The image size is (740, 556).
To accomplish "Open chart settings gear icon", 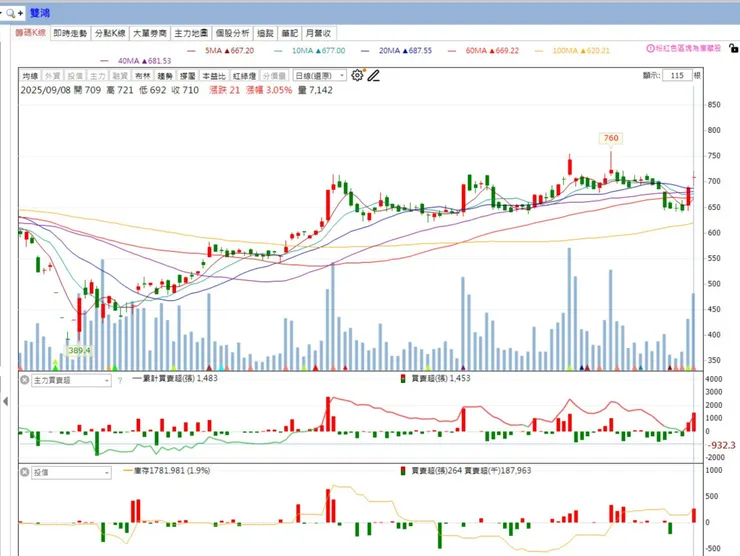I will coord(357,76).
